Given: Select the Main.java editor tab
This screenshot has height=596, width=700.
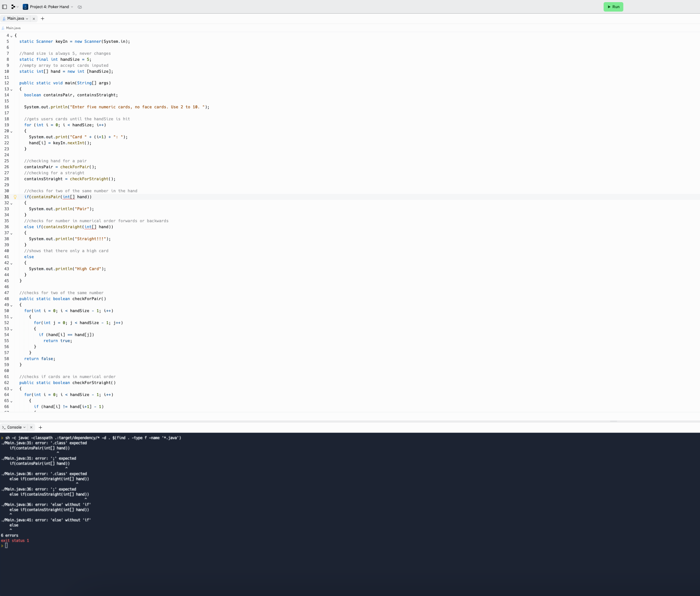Looking at the screenshot, I should [x=16, y=18].
